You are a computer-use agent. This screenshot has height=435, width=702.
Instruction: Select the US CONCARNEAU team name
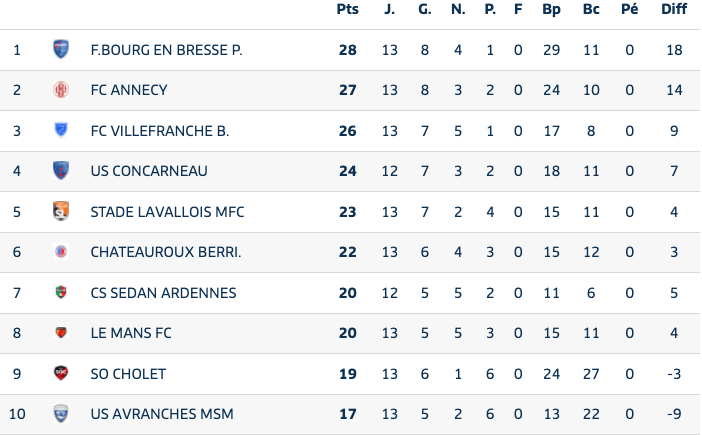pos(149,171)
